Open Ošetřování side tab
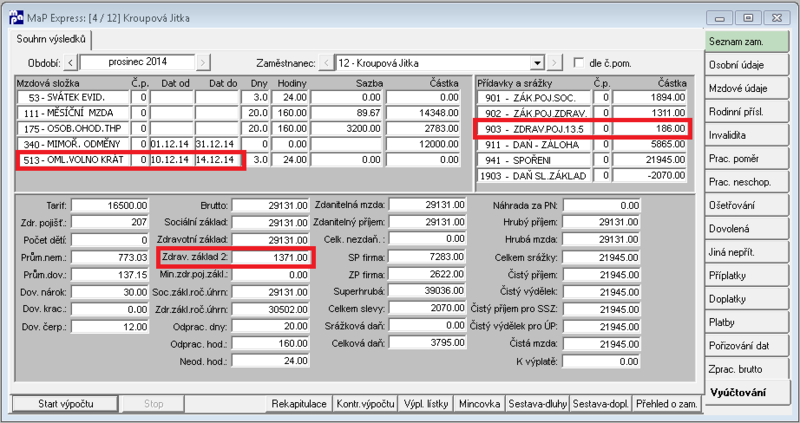This screenshot has height=423, width=800. [746, 206]
